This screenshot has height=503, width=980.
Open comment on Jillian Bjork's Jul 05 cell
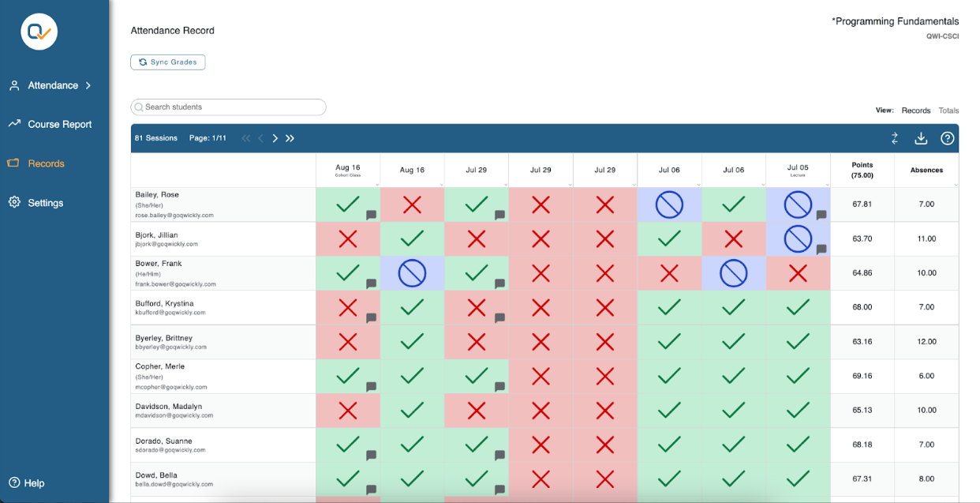pyautogui.click(x=821, y=250)
